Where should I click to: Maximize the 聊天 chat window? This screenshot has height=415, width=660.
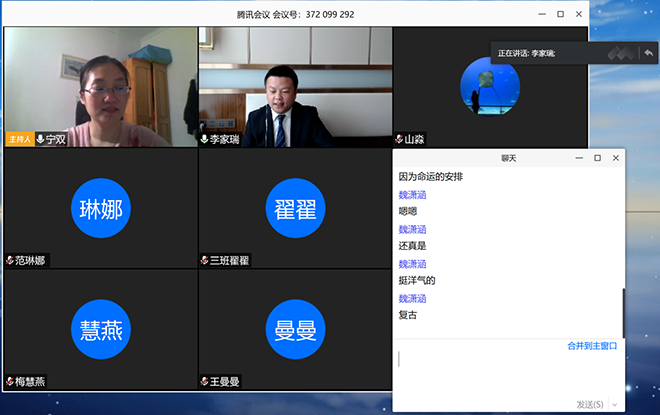[x=597, y=158]
